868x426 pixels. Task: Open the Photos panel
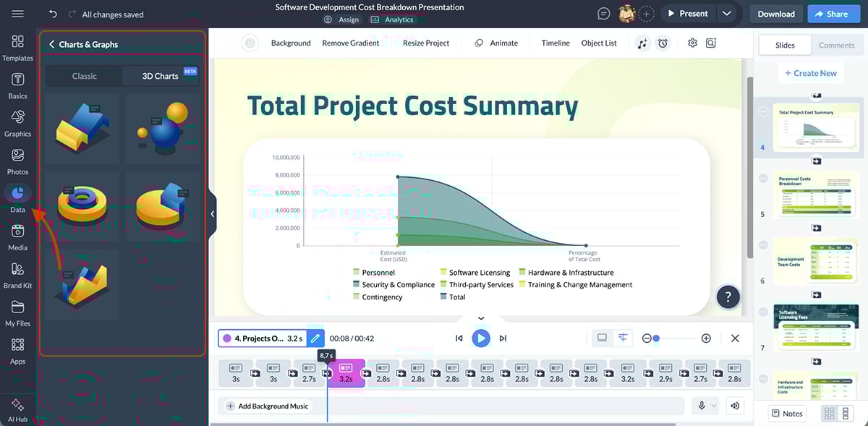pyautogui.click(x=17, y=161)
